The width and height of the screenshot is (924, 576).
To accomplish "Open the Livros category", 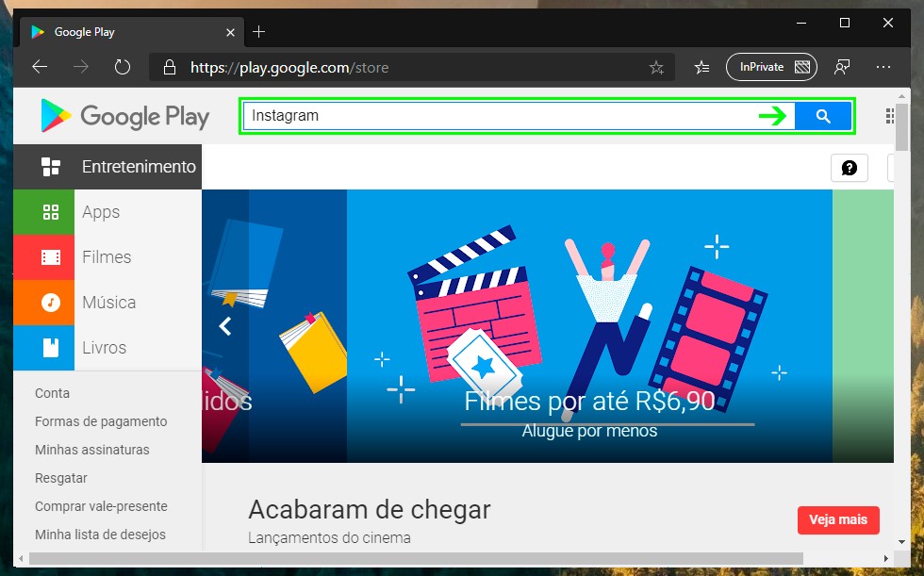I will tap(107, 348).
